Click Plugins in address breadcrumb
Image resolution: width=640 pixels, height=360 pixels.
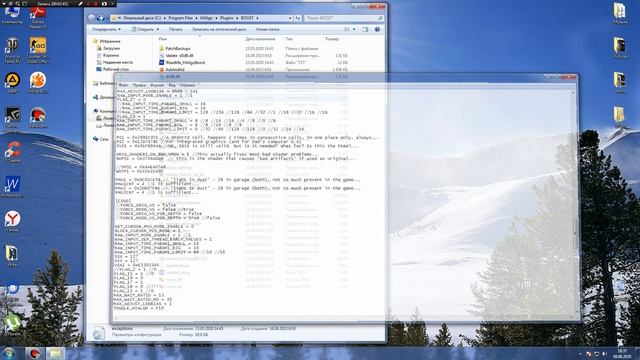(x=226, y=18)
